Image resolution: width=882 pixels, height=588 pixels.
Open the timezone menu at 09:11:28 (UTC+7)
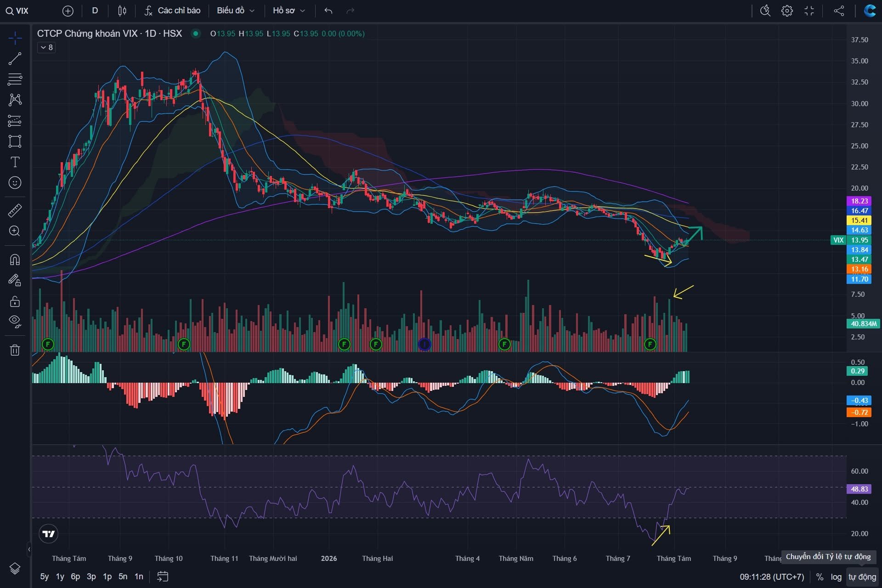(772, 577)
